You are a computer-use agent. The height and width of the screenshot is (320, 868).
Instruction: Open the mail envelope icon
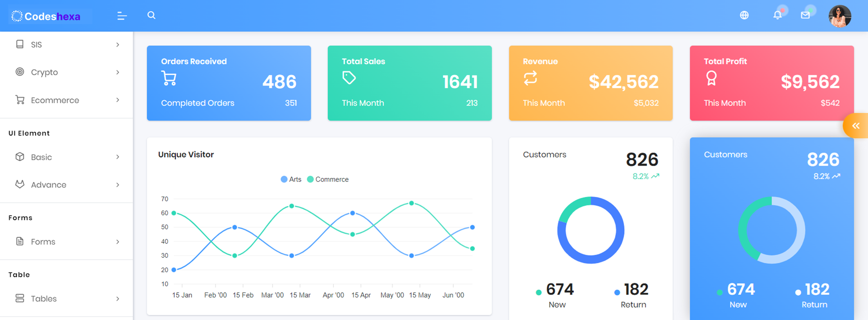(x=806, y=15)
